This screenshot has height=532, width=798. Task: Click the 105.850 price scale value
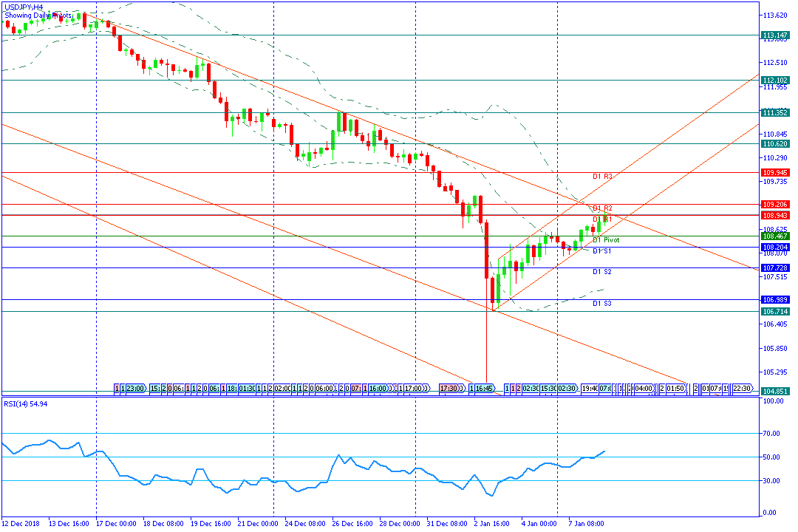(775, 349)
